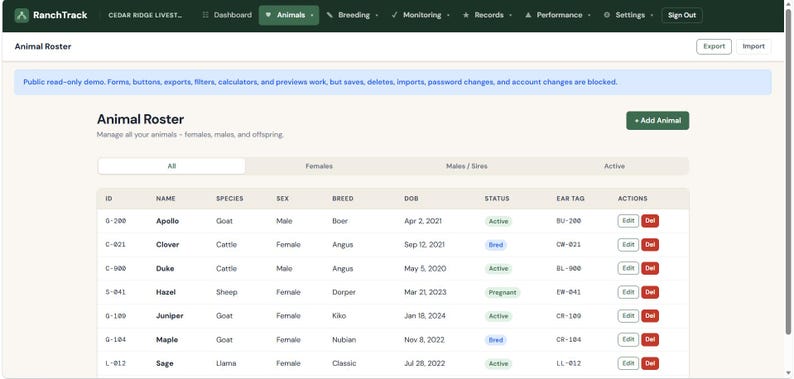
Task: Sign out of RanchTrack
Action: (682, 15)
